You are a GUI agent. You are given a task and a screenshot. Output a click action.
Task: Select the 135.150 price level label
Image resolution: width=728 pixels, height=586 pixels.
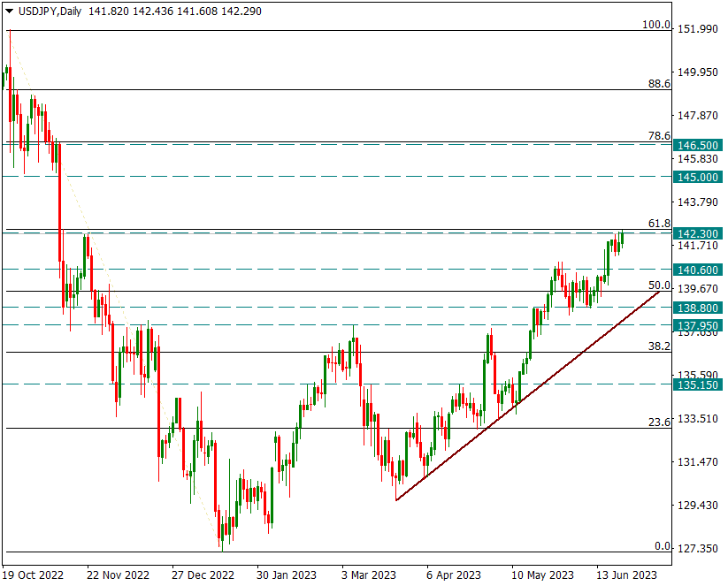coord(698,384)
